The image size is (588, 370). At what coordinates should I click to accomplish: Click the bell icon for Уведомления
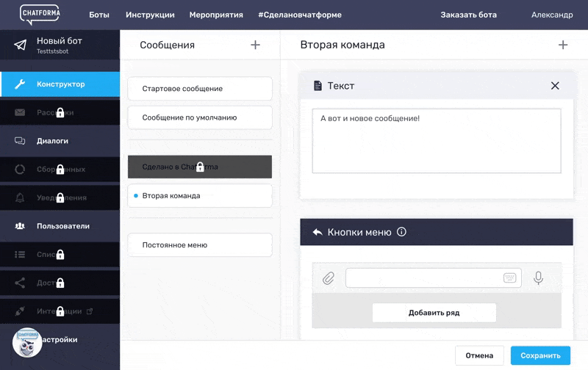(20, 197)
